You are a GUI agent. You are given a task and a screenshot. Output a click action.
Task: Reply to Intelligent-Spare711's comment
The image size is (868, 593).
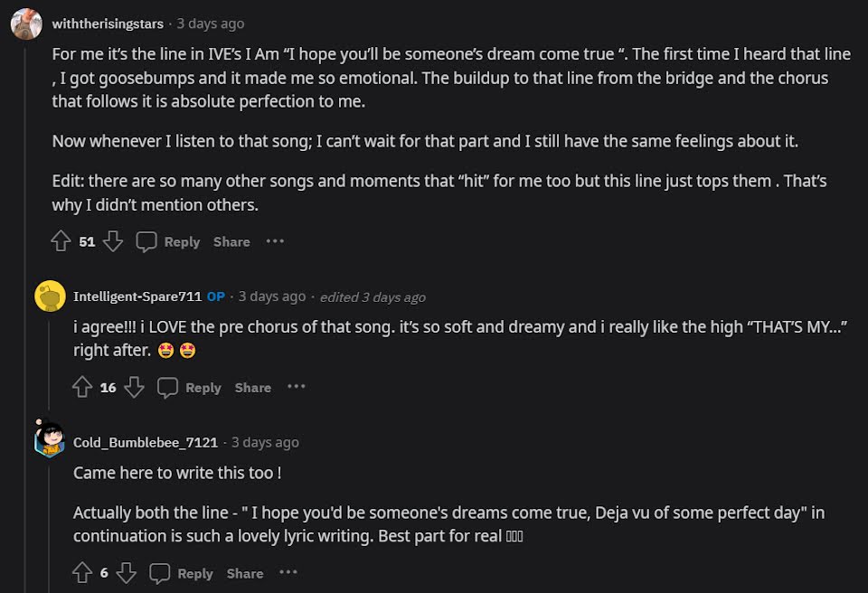[x=203, y=388]
